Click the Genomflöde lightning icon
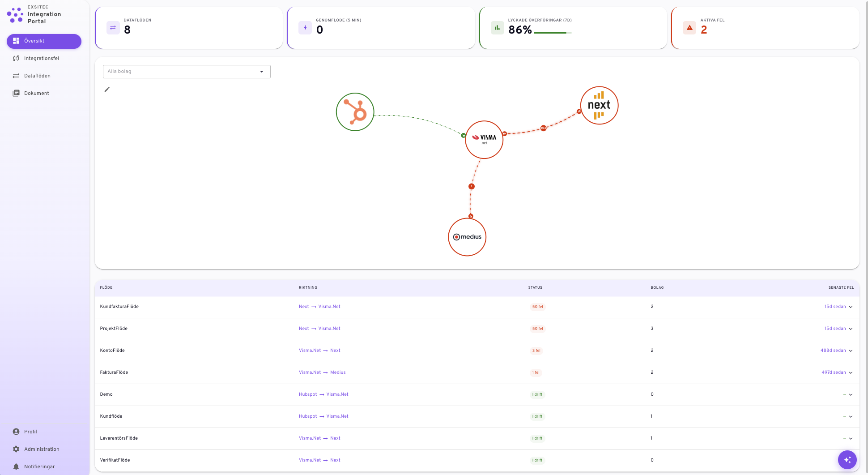The height and width of the screenshot is (475, 868). coord(305,28)
